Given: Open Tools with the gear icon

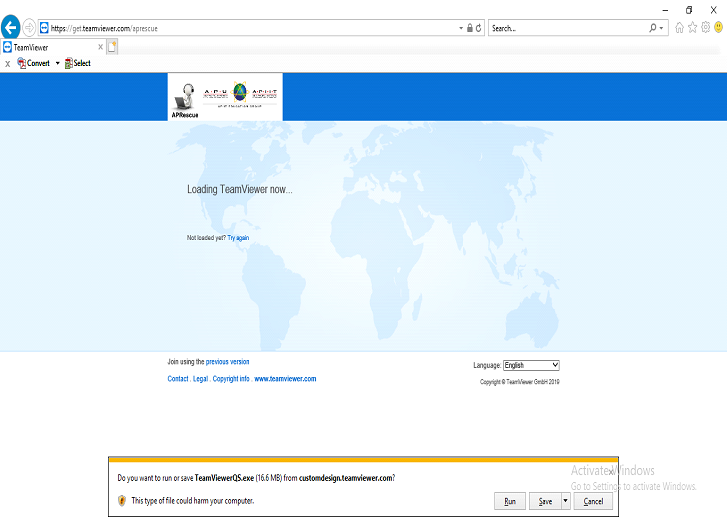Looking at the screenshot, I should tap(705, 28).
